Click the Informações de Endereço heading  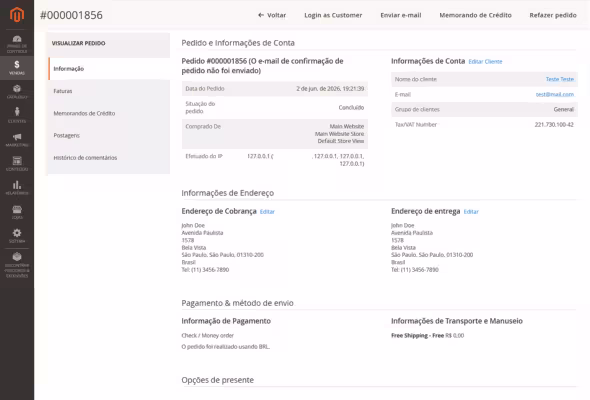pos(228,193)
